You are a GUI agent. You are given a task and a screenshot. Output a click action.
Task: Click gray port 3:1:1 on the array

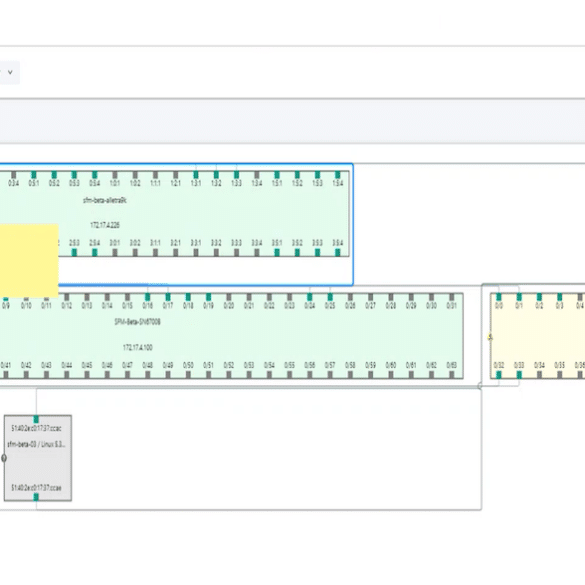(156, 253)
